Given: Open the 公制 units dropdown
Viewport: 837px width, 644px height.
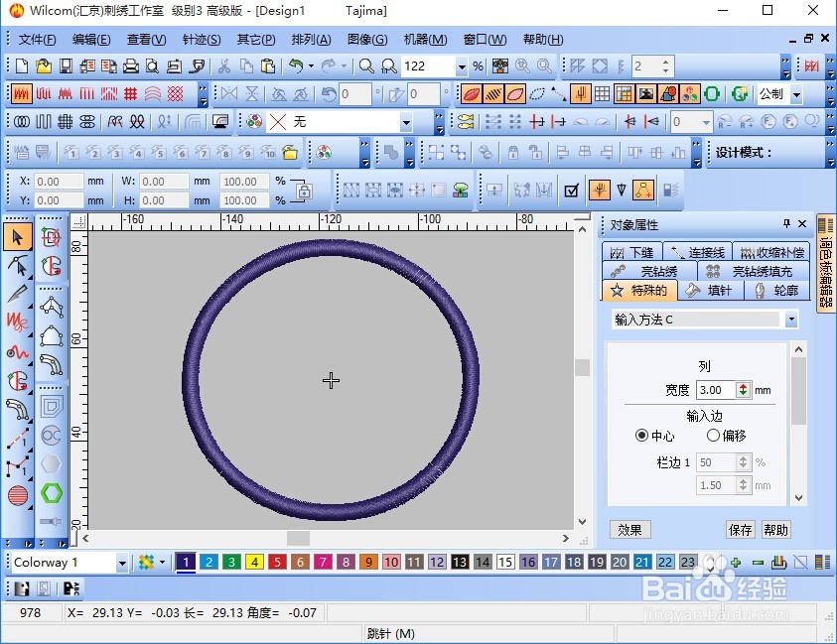Looking at the screenshot, I should (796, 95).
